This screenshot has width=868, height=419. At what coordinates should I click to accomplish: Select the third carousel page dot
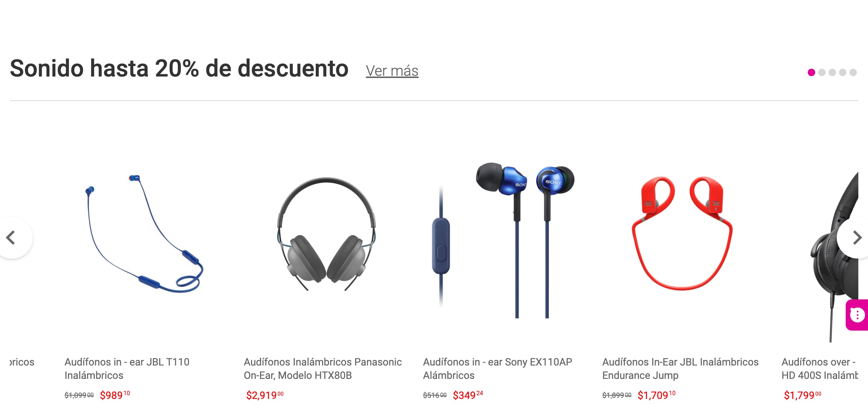pos(832,72)
